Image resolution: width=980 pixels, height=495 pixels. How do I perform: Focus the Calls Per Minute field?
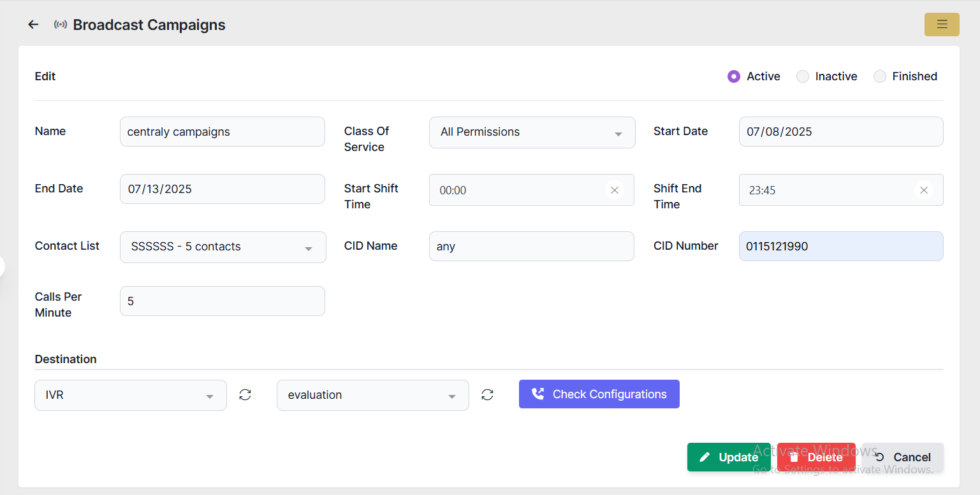click(x=223, y=301)
